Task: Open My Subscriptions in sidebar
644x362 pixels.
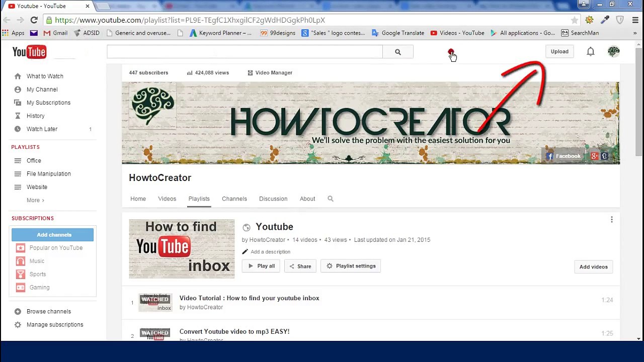Action: (x=48, y=103)
